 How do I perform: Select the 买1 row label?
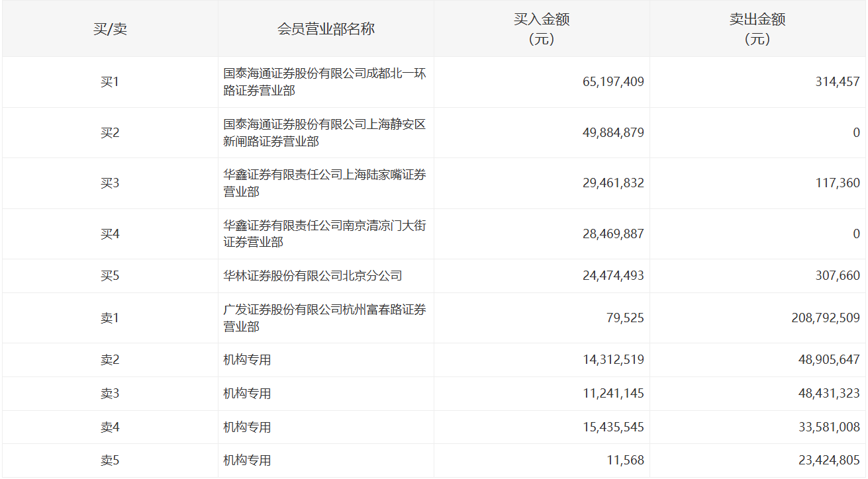click(110, 82)
